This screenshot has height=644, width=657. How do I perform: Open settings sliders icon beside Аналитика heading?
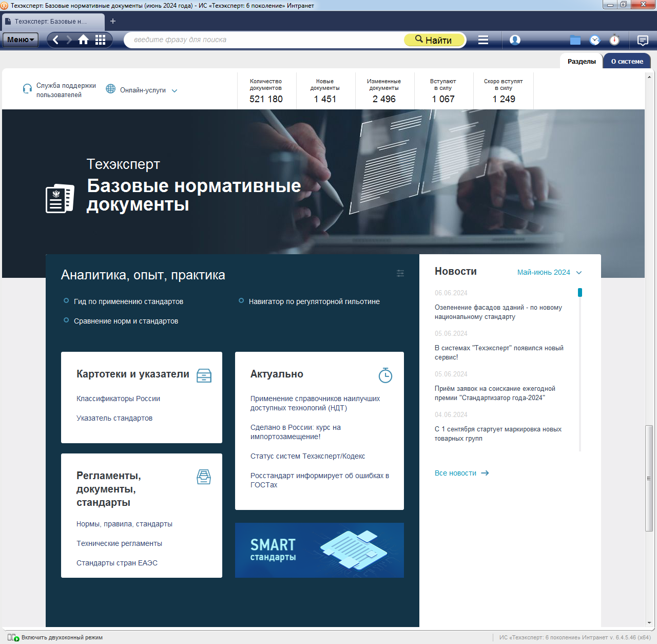(x=400, y=273)
